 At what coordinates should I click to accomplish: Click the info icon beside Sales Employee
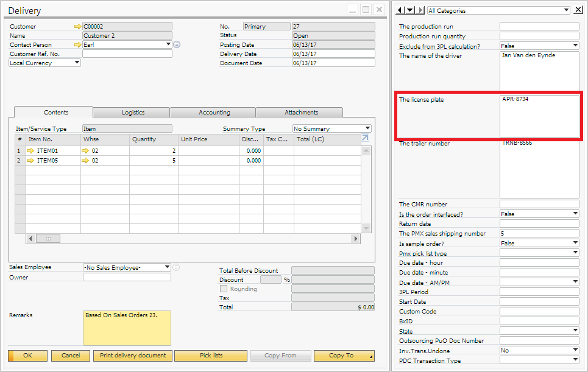(x=177, y=267)
